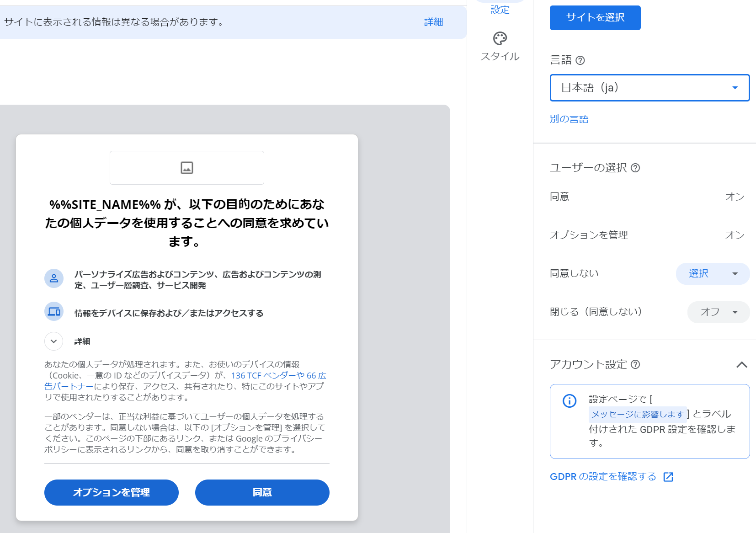Click the person icon for personalized ads
The image size is (756, 533).
click(x=54, y=278)
